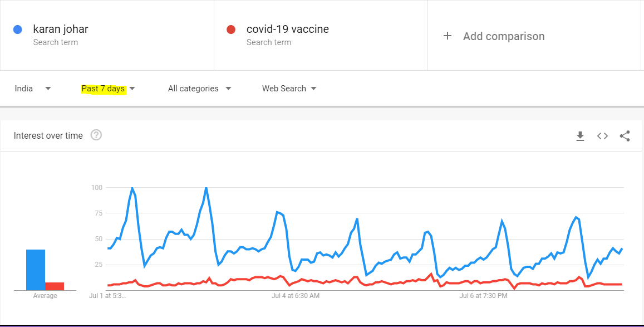Viewport: 644px width, 327px height.
Task: Edit the karan johar search term
Action: tap(61, 29)
